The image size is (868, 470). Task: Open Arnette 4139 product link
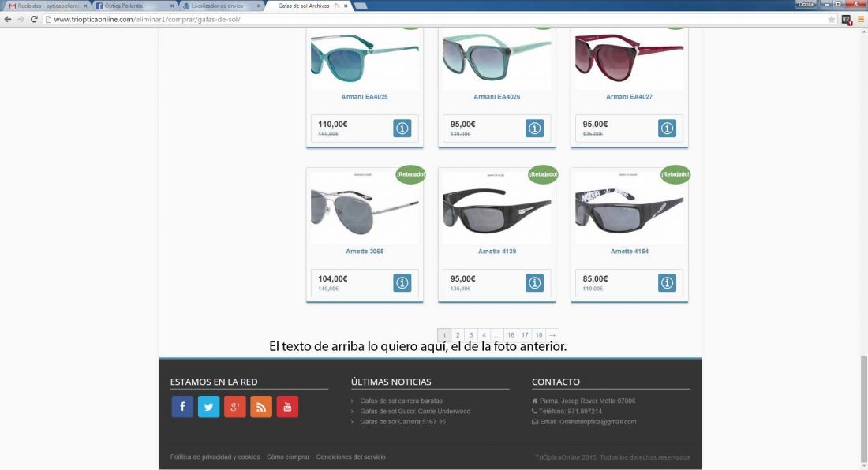(496, 251)
